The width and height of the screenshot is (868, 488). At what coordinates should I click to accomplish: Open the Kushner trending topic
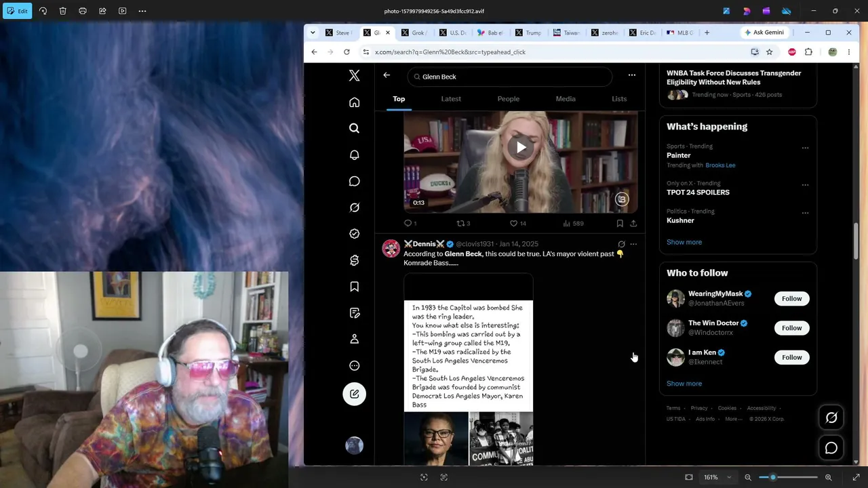pos(680,220)
